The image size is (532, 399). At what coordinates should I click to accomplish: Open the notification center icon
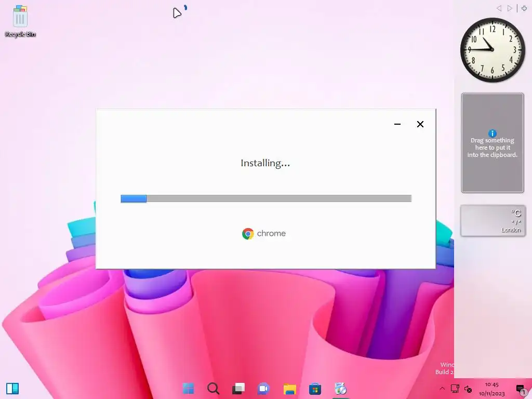click(521, 389)
